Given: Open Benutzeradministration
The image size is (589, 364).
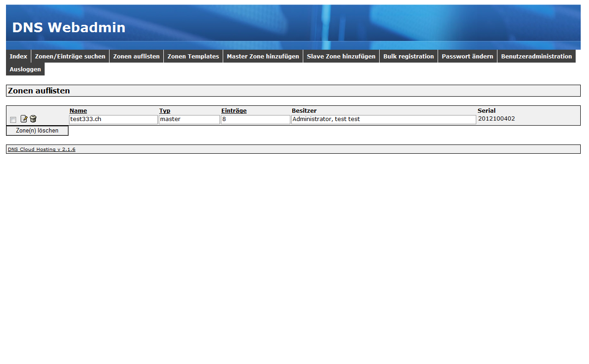Looking at the screenshot, I should (x=536, y=56).
